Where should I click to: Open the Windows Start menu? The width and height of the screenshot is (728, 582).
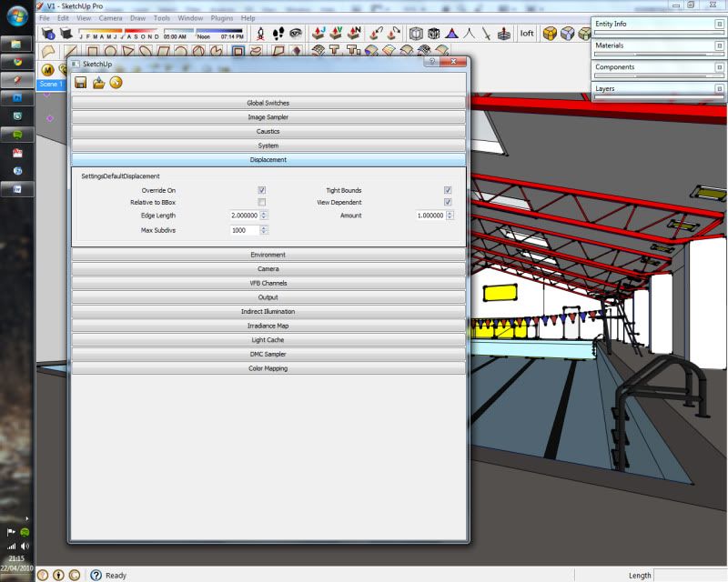(17, 15)
